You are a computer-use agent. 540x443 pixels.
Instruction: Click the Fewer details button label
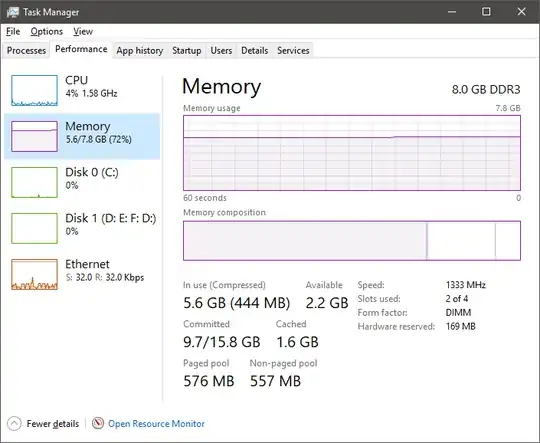53,424
